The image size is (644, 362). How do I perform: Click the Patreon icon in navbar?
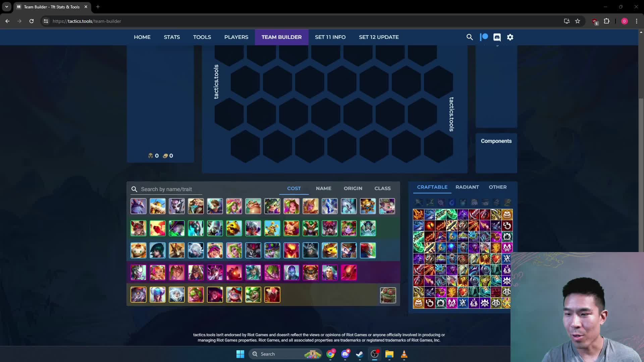(x=484, y=37)
